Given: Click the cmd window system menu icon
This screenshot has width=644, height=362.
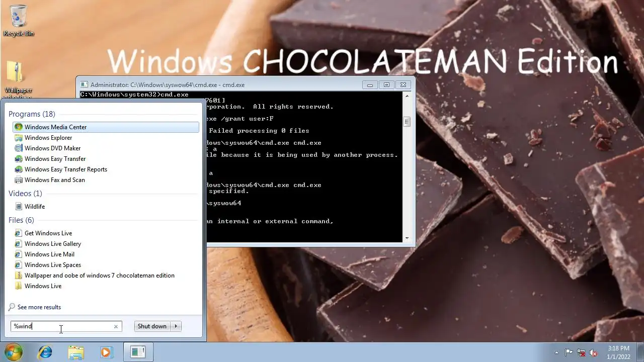Looking at the screenshot, I should [x=84, y=85].
